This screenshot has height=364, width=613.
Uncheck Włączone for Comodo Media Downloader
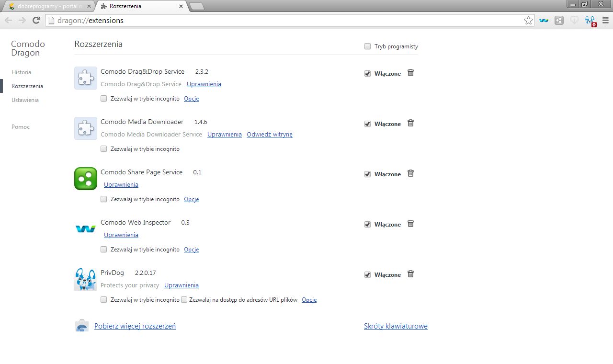pyautogui.click(x=368, y=124)
